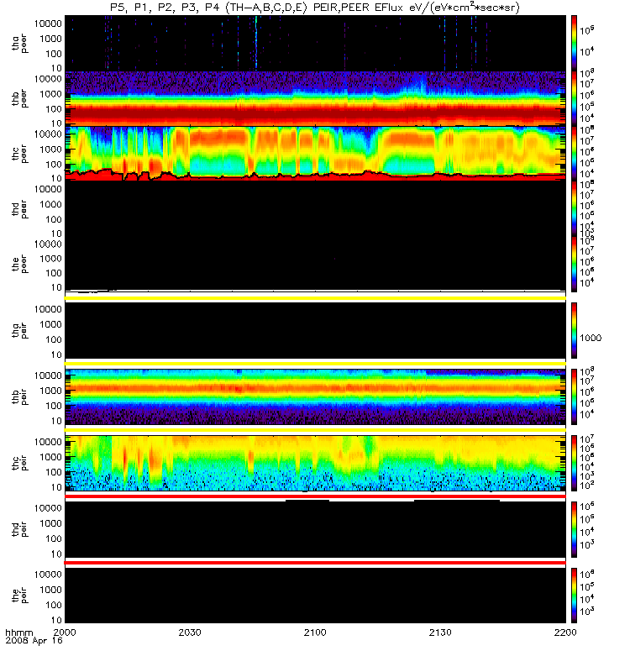
Task: Click the '1000' label on tha peir color bar
Action: (591, 338)
